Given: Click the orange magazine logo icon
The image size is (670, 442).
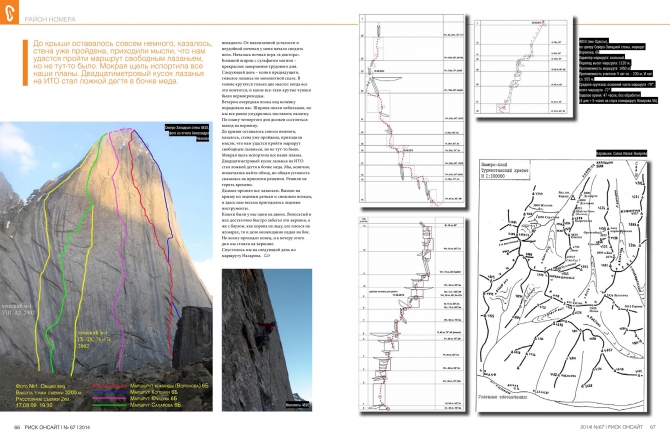Looking at the screenshot, I should coord(9,12).
